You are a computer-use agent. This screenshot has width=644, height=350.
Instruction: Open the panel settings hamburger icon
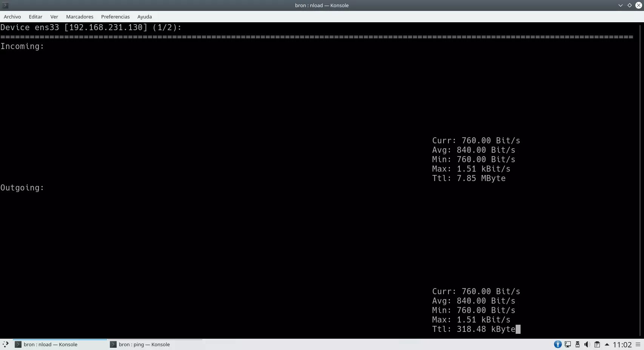point(638,344)
